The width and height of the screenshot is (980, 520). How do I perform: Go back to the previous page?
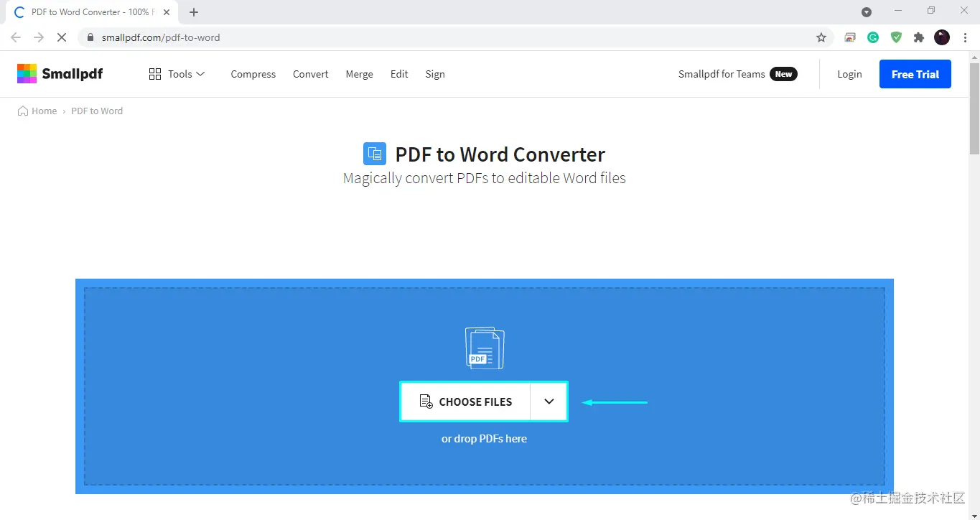pyautogui.click(x=16, y=37)
